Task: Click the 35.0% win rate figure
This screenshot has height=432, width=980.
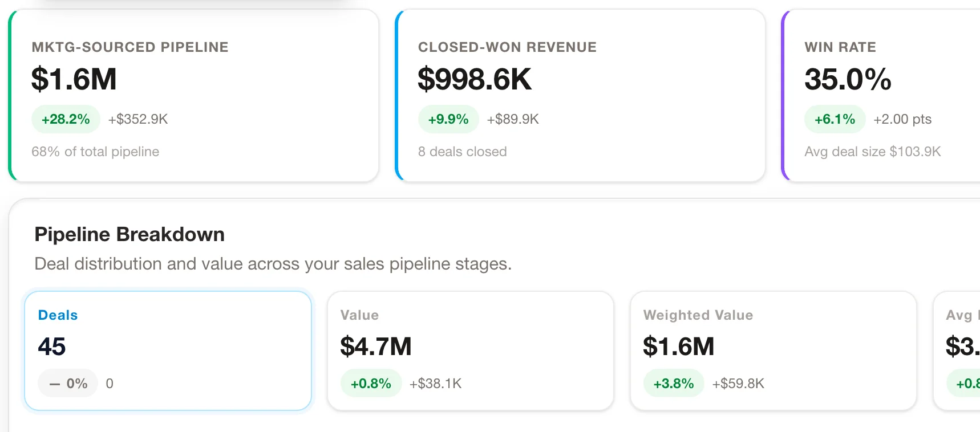Action: coord(848,79)
